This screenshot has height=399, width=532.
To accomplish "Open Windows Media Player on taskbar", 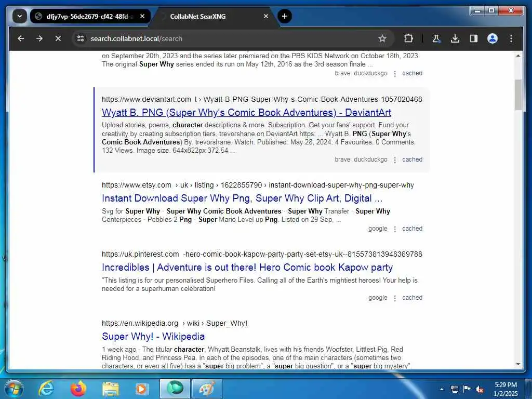I will point(142,389).
